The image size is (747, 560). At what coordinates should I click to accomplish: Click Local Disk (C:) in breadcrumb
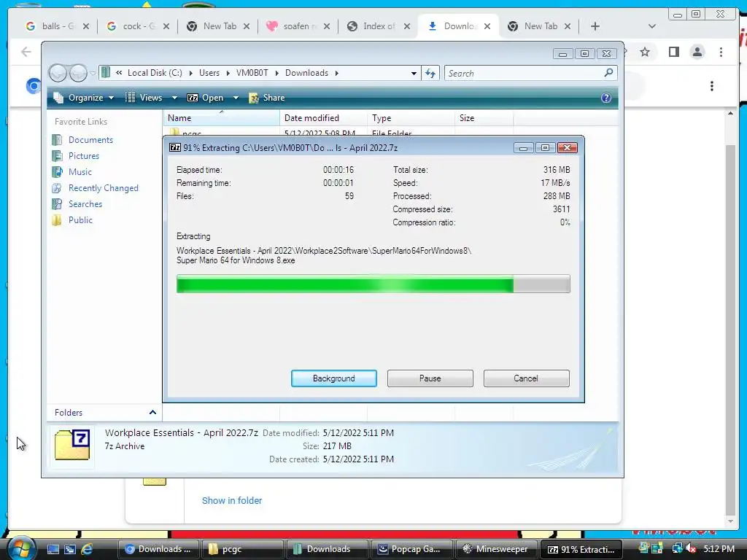155,73
